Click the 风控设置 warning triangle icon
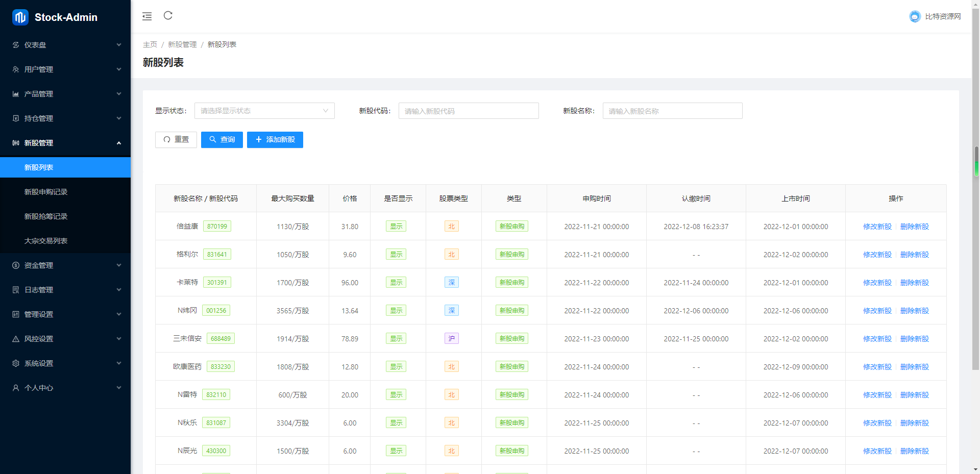The height and width of the screenshot is (474, 980). click(15, 338)
